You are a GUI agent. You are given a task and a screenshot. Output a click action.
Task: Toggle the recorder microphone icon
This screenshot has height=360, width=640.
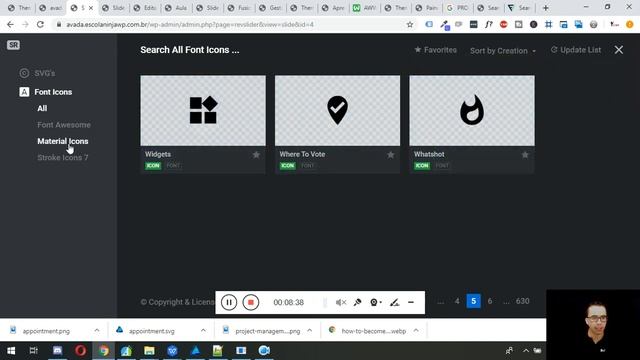pyautogui.click(x=358, y=302)
